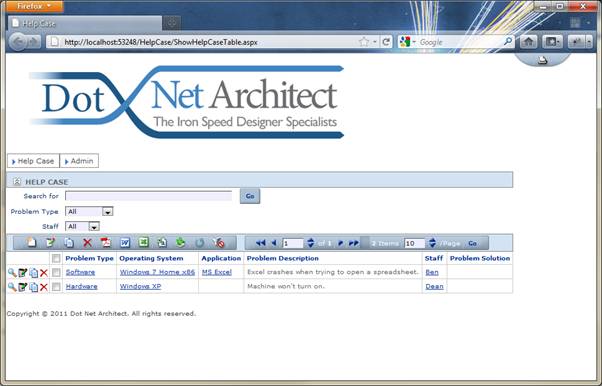Open the Windows 7 Home x86 link
Screen dimensions: 602x386
pos(157,272)
